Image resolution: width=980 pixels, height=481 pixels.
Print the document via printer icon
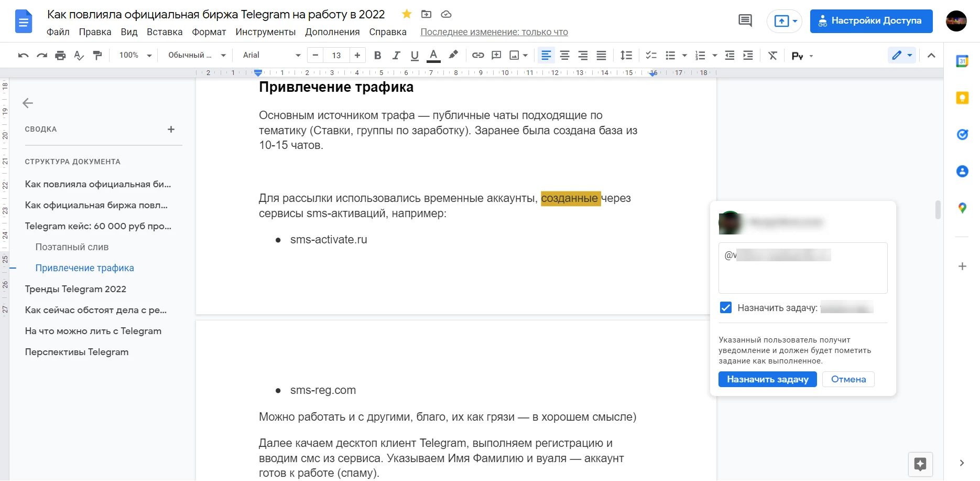coord(61,56)
